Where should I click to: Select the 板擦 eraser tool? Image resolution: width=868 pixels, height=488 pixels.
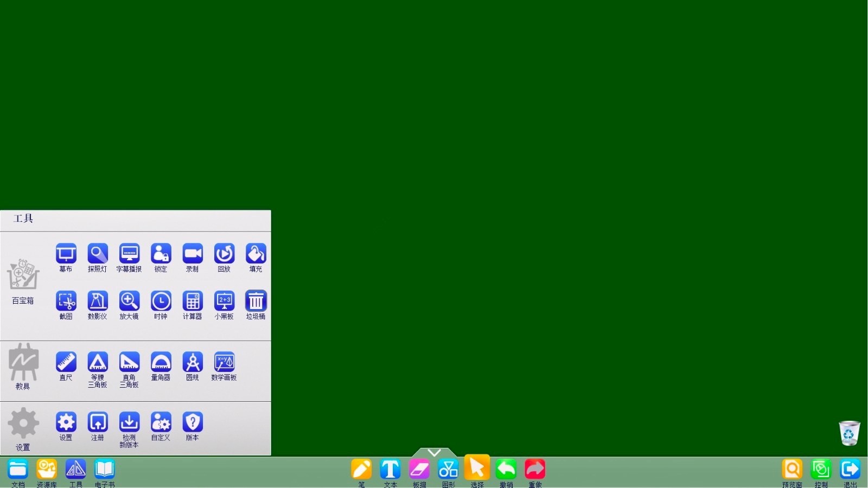coord(419,470)
